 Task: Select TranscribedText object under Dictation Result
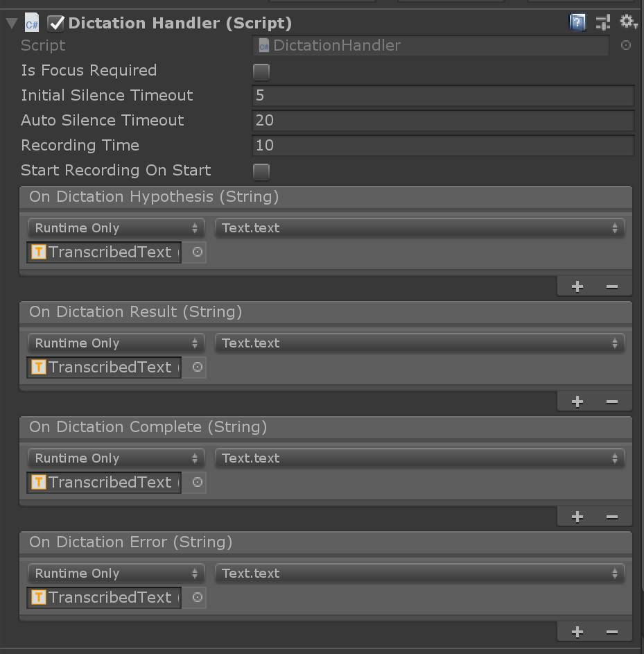[x=104, y=368]
